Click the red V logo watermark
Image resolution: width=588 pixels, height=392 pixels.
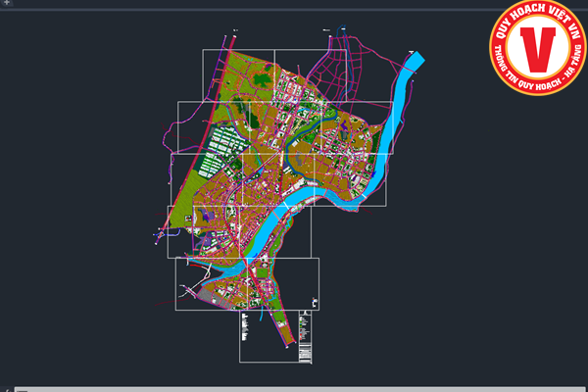click(x=535, y=49)
